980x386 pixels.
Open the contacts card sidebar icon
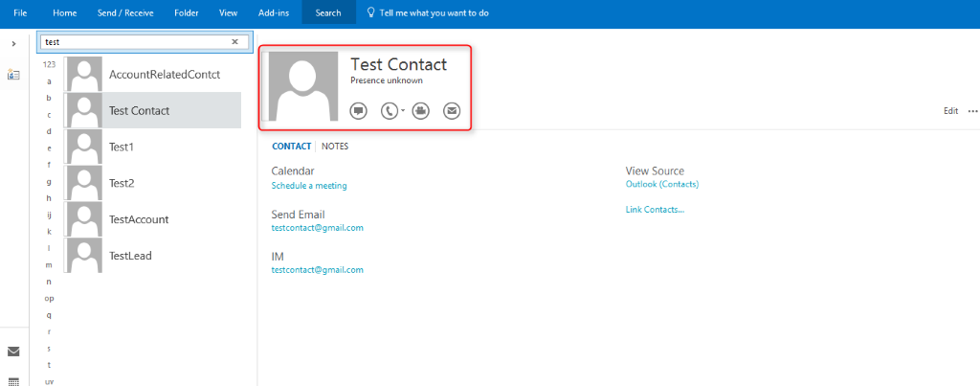tap(13, 75)
